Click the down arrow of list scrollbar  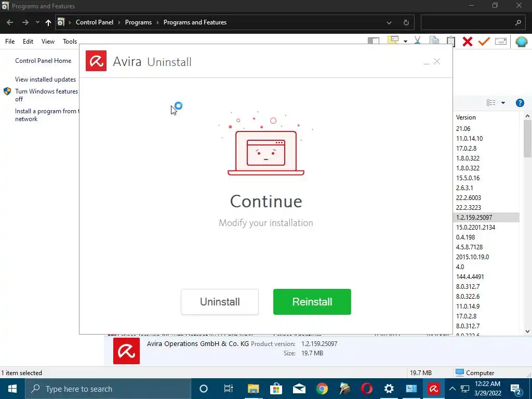pos(527,331)
